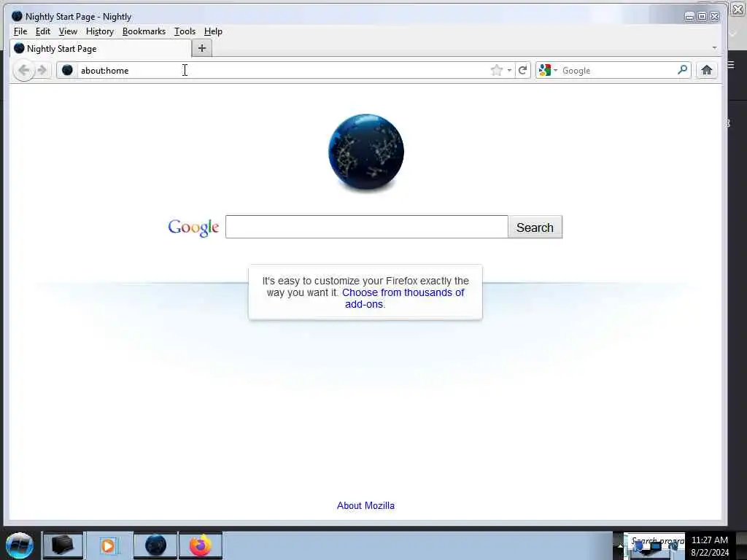This screenshot has width=747, height=560.
Task: Go to the home page via house icon
Action: coord(706,71)
